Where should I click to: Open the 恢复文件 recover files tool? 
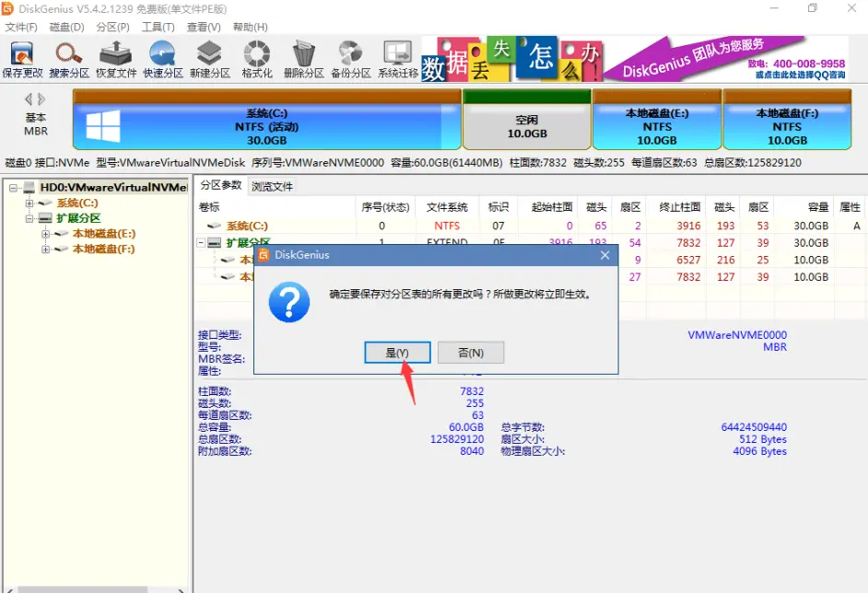pos(116,60)
